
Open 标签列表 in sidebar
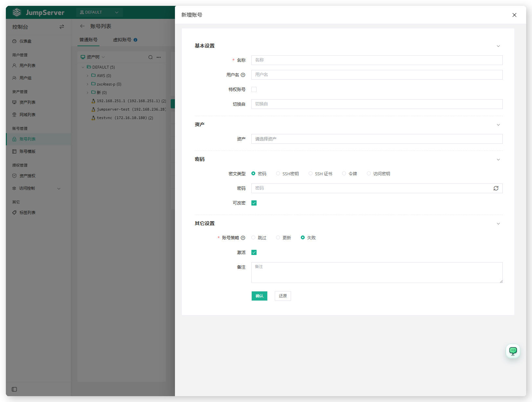click(x=38, y=212)
